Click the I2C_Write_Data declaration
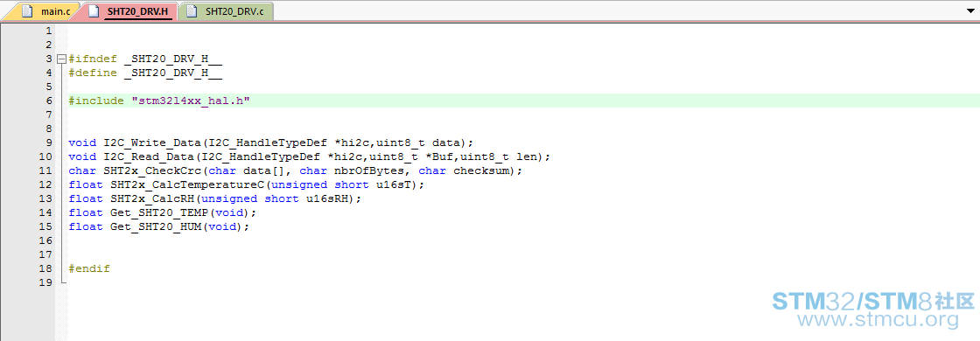980x341 pixels. coord(271,143)
